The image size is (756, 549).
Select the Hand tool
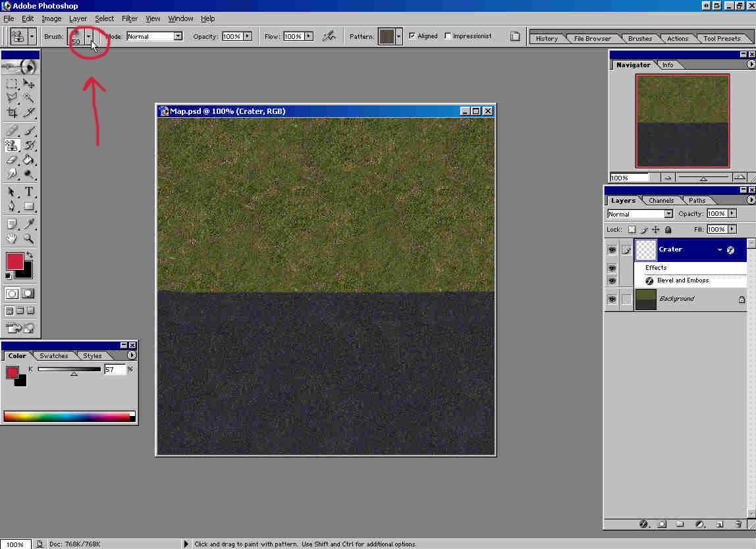(x=12, y=239)
